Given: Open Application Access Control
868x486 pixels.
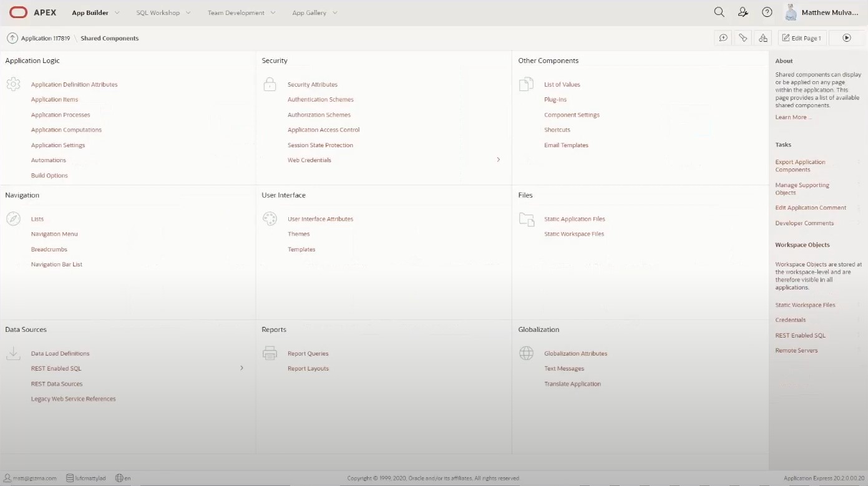Looking at the screenshot, I should 324,130.
